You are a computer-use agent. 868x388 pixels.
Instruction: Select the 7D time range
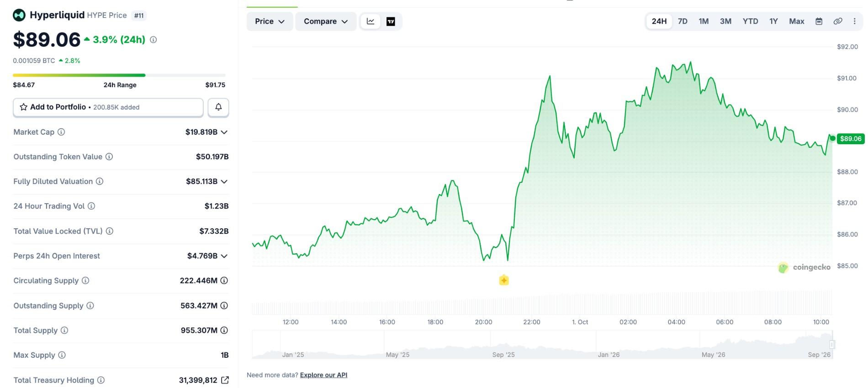(x=683, y=21)
